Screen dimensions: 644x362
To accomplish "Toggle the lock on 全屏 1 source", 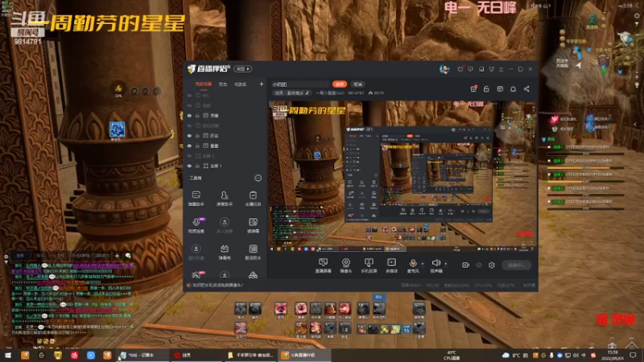I will [197, 166].
